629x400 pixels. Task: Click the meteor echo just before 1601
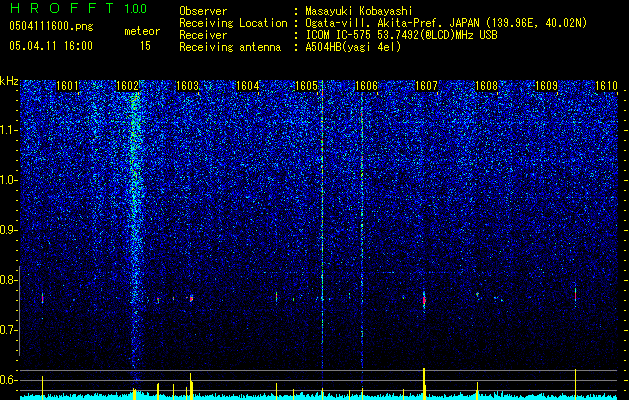tap(42, 298)
